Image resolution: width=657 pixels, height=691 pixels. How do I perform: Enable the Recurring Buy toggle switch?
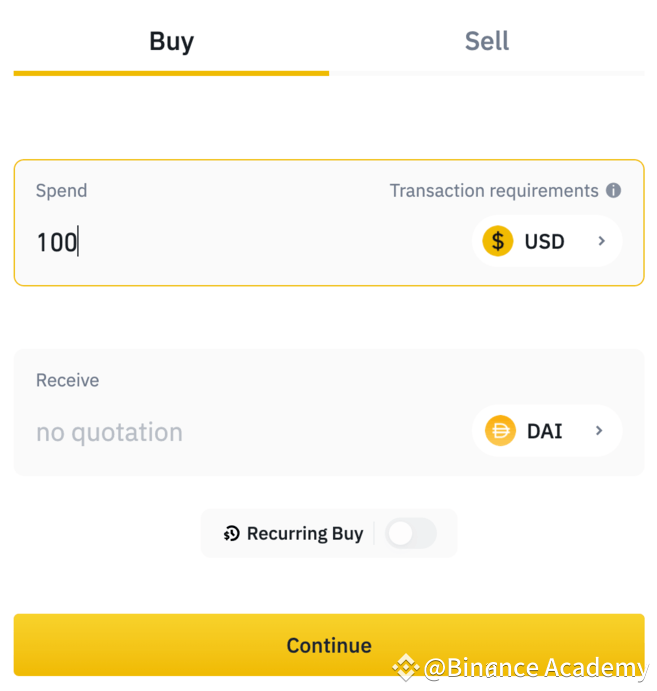point(411,534)
